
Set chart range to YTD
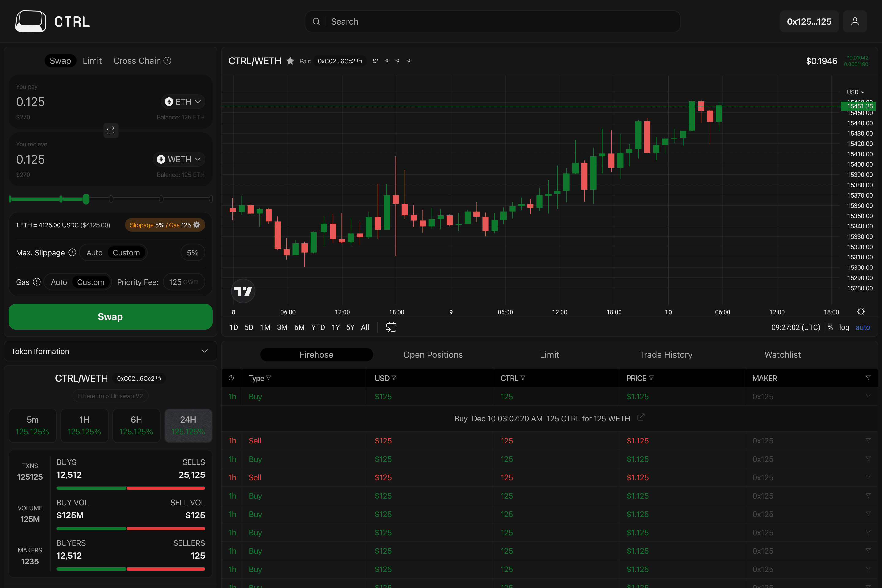(x=318, y=327)
